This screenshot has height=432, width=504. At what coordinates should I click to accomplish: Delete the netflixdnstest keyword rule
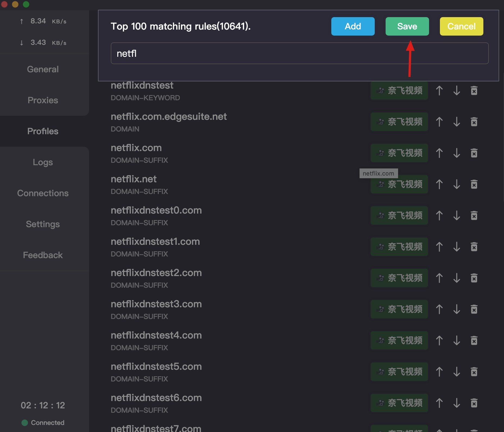coord(474,90)
